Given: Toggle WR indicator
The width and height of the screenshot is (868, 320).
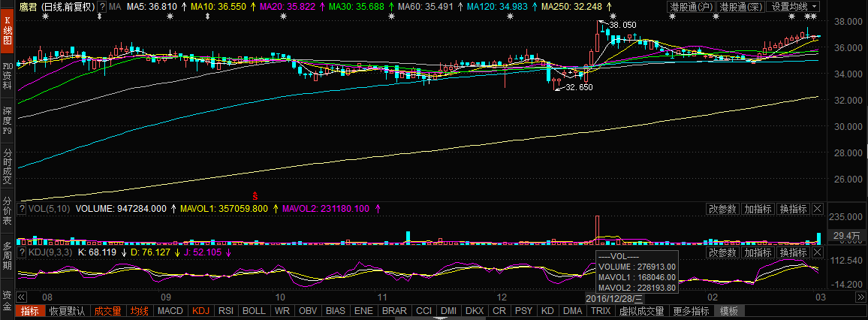Looking at the screenshot, I should [282, 311].
